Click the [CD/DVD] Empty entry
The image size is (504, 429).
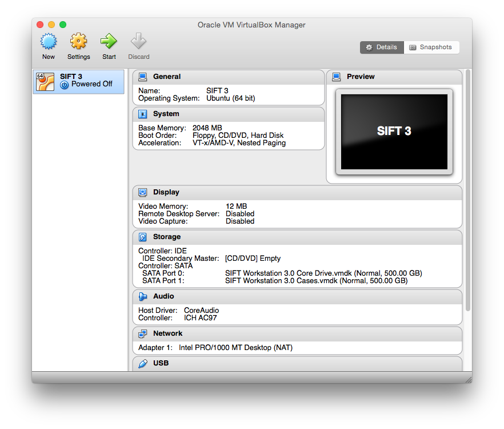[253, 259]
